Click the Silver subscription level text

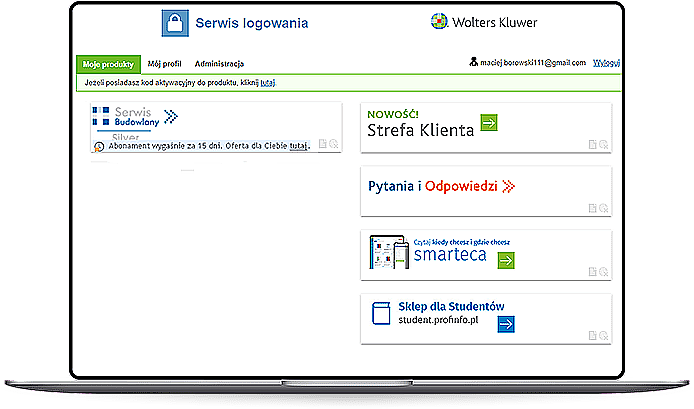(x=126, y=137)
